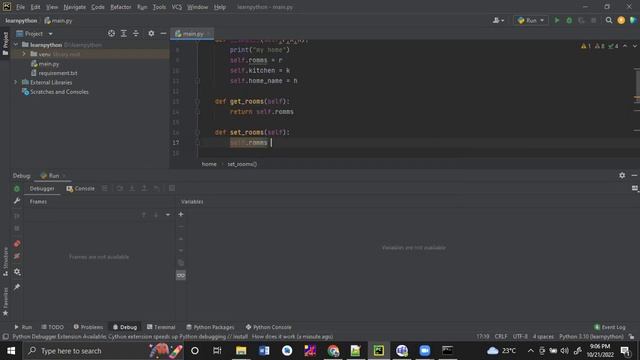Open the VCS menu
Viewport: 640px width, 360px height.
point(177,7)
